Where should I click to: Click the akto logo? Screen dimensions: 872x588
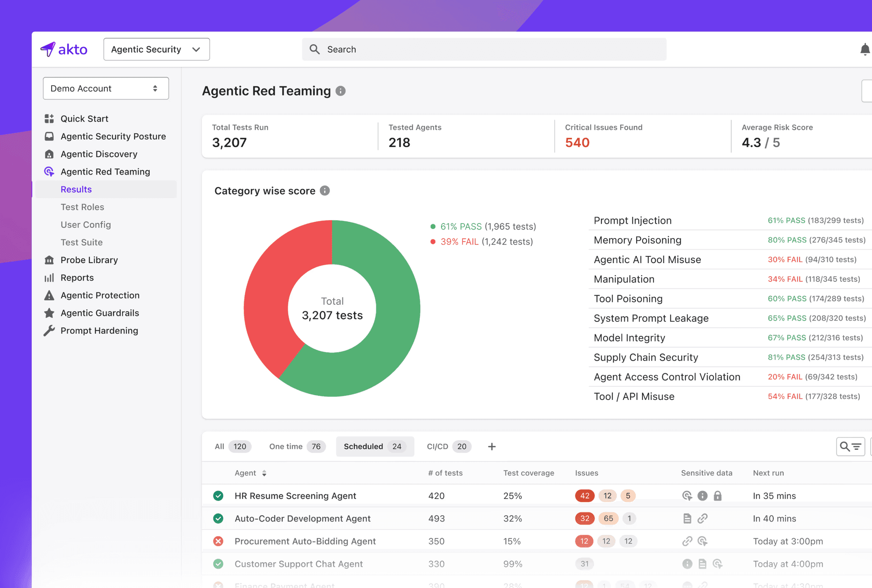coord(64,49)
